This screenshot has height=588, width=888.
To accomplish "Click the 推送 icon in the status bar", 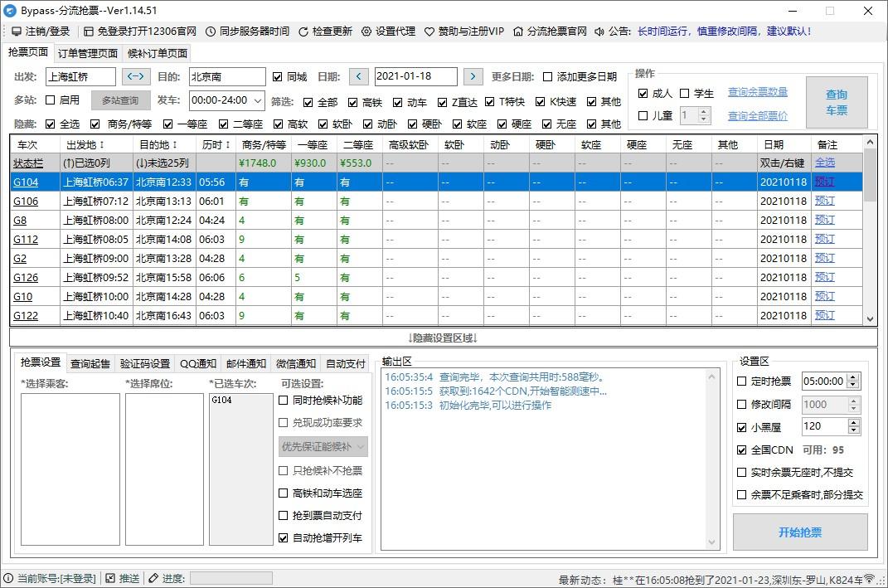I will [x=112, y=578].
